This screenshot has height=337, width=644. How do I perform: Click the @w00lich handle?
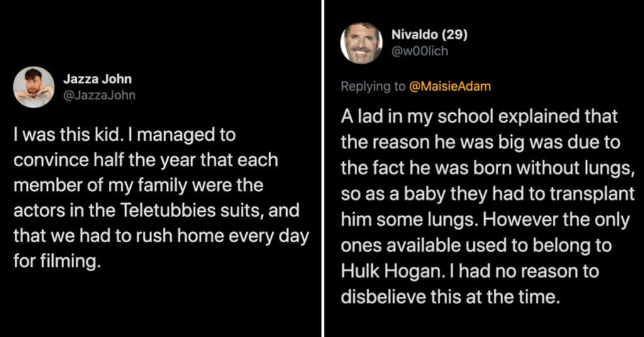(x=419, y=51)
